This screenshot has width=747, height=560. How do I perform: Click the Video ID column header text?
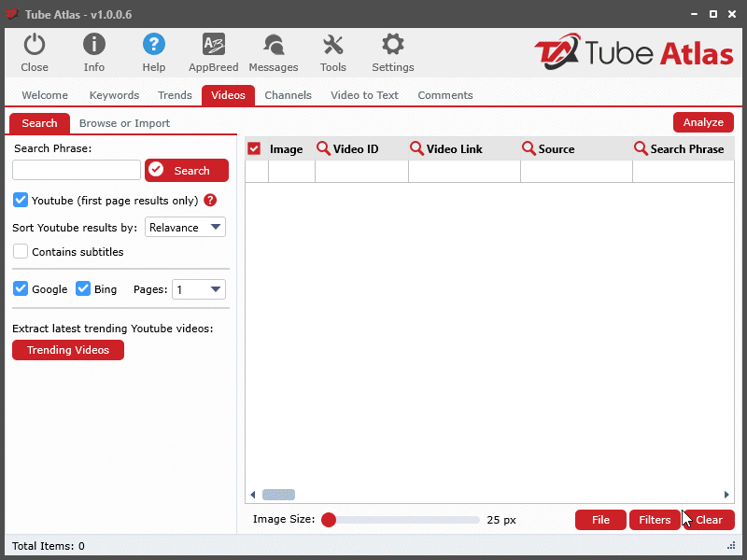356,149
